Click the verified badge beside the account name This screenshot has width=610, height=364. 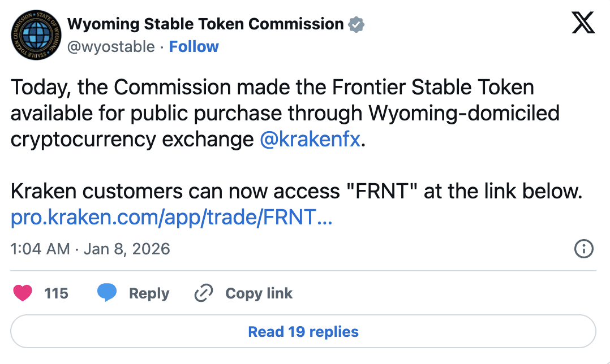coord(356,24)
